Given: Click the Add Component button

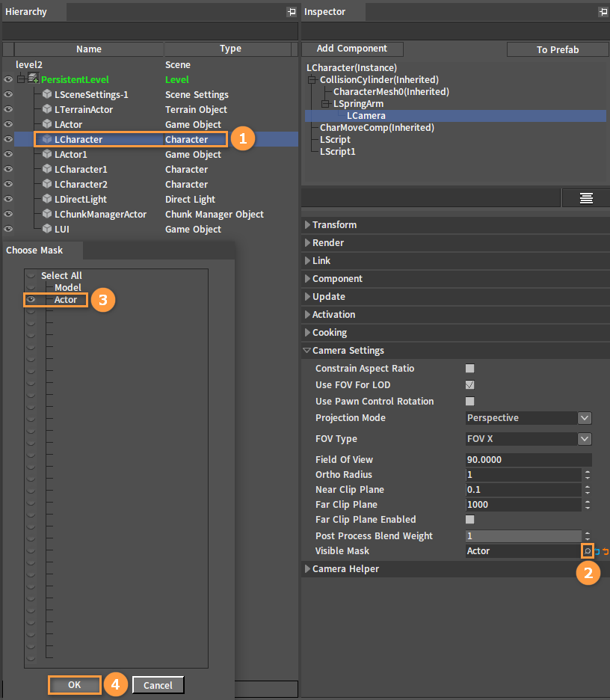Looking at the screenshot, I should click(352, 49).
